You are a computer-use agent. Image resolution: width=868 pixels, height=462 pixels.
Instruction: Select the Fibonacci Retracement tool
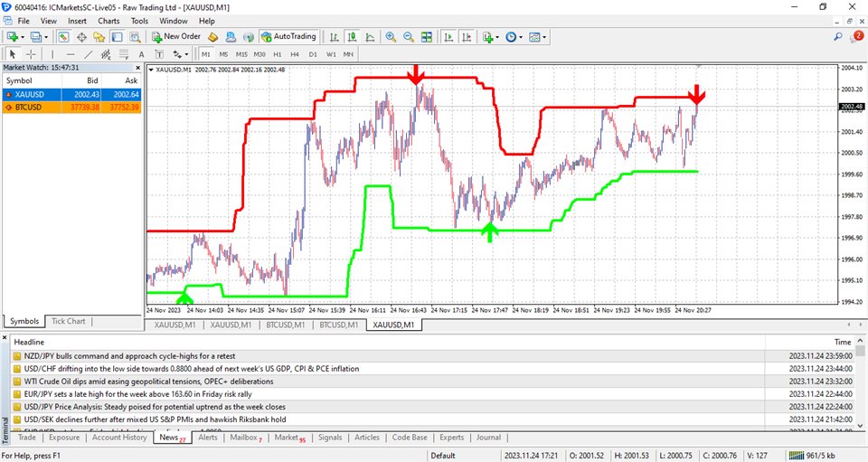tap(124, 54)
